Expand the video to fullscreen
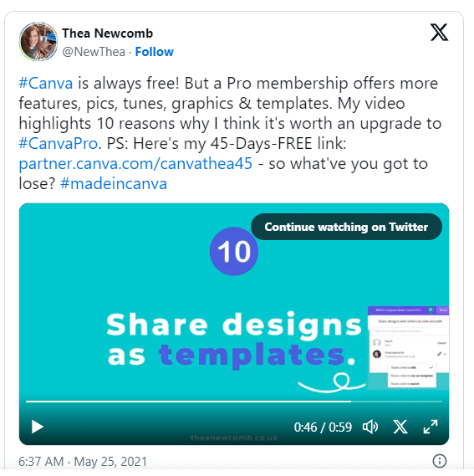The image size is (474, 476). 431,427
